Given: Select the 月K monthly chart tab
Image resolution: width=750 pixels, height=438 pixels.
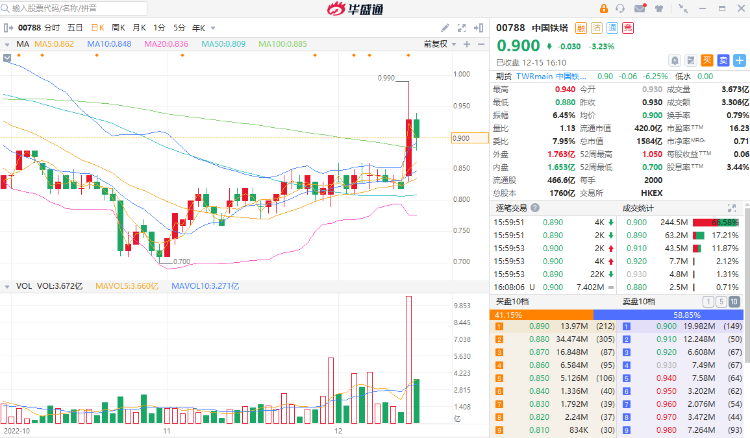Looking at the screenshot, I should coord(139,28).
